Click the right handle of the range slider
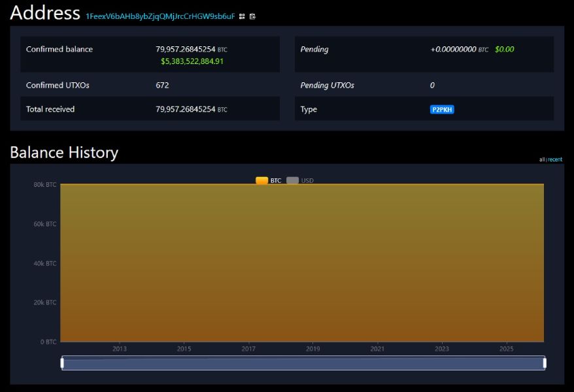 (x=544, y=363)
